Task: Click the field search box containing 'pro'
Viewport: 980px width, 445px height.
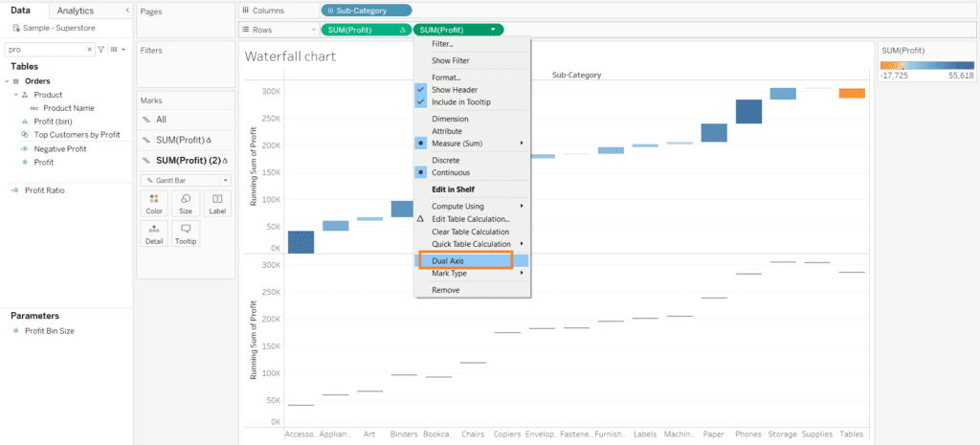Action: (50, 49)
